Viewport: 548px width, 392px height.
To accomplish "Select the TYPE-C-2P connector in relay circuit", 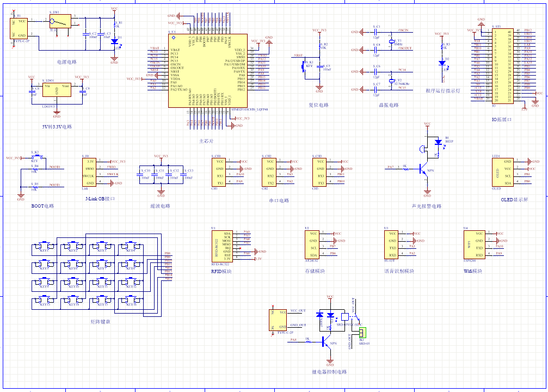I will [278, 320].
